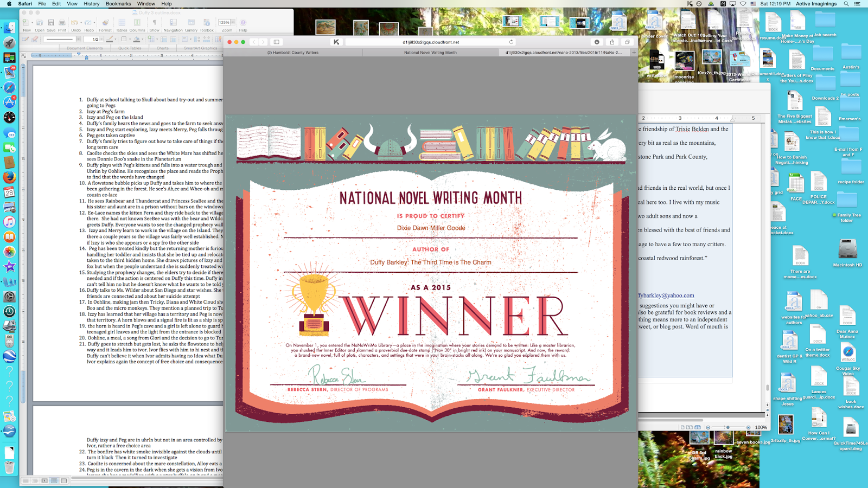Open the Quick Tables ribbon tab
The image size is (868, 488).
coord(130,48)
